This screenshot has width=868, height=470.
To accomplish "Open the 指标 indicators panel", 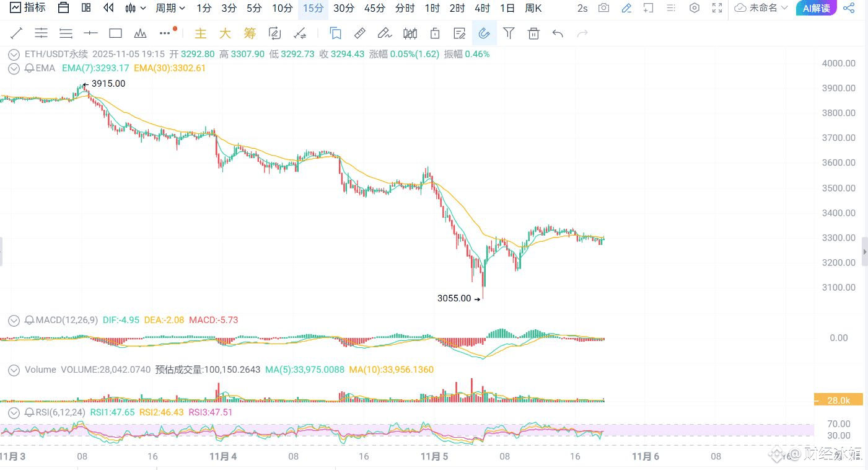I will click(28, 8).
